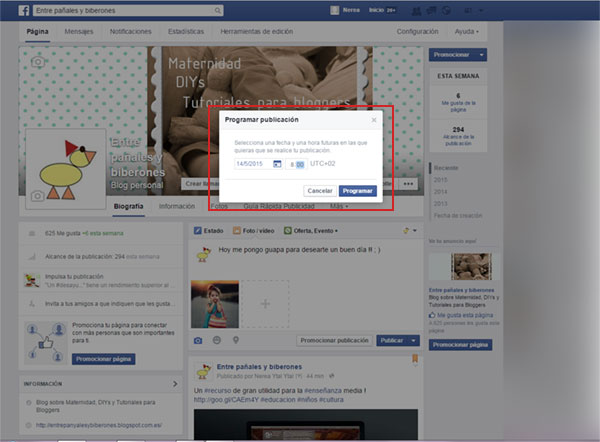This screenshot has height=442, width=600.
Task: Close the Programar publicación dialog
Action: point(374,120)
